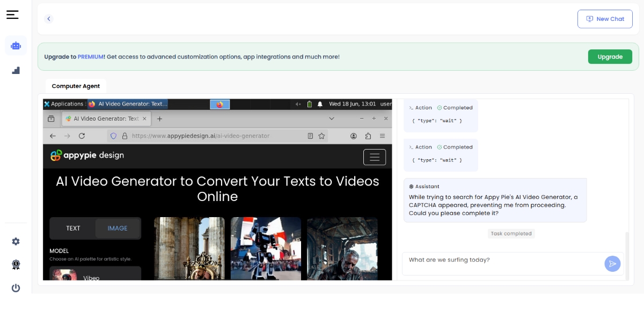The image size is (644, 327).
Task: Click the clock showing Wed 18 Jun
Action: click(x=352, y=104)
